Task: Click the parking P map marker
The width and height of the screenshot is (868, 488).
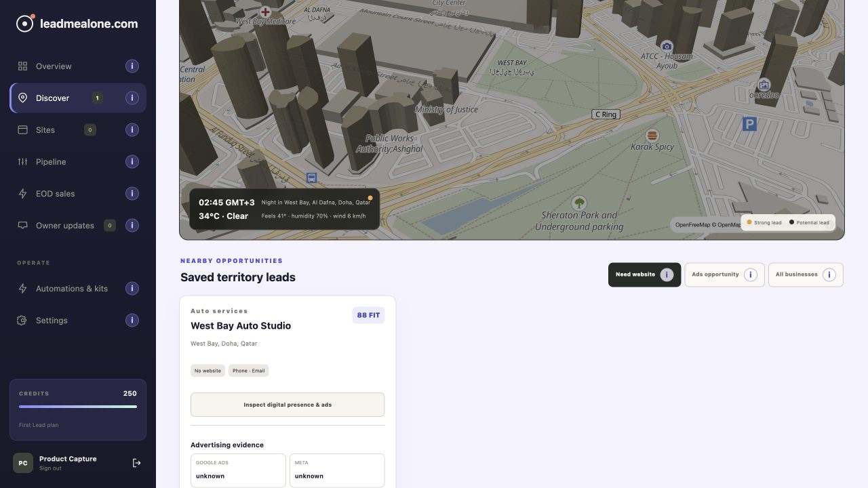Action: point(749,123)
